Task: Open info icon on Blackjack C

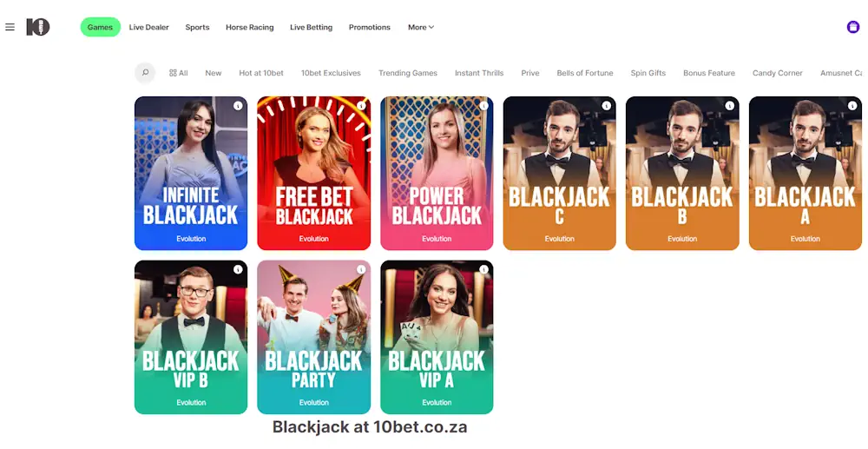Action: pyautogui.click(x=607, y=106)
